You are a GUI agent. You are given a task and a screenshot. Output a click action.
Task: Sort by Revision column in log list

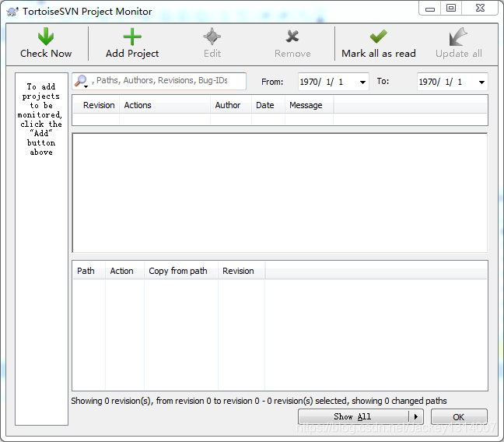click(96, 105)
